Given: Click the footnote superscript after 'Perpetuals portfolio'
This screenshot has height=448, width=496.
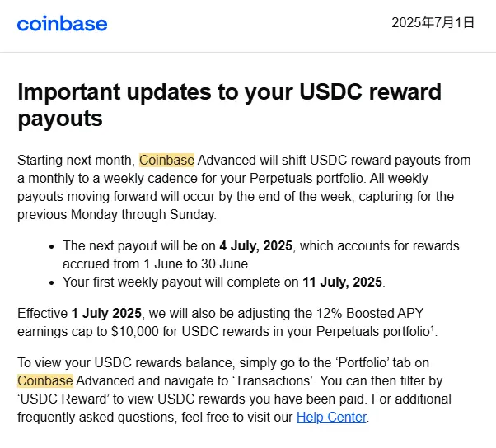Looking at the screenshot, I should [x=432, y=328].
